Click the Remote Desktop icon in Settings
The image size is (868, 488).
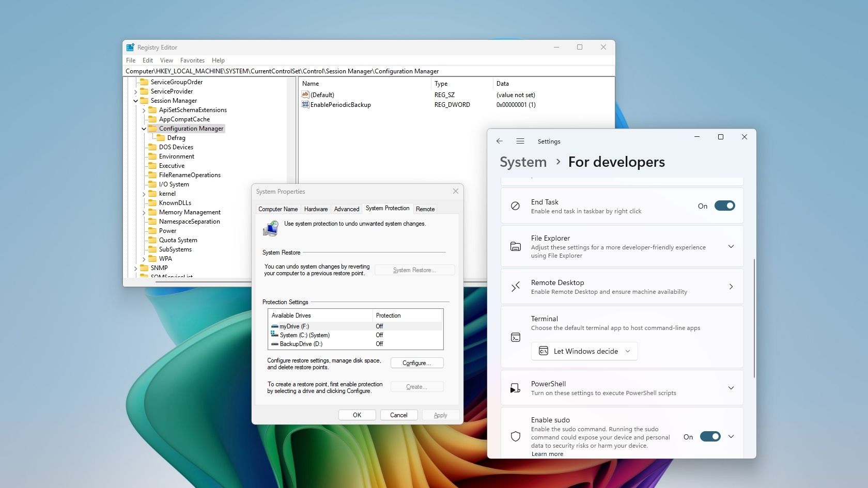[x=515, y=287]
